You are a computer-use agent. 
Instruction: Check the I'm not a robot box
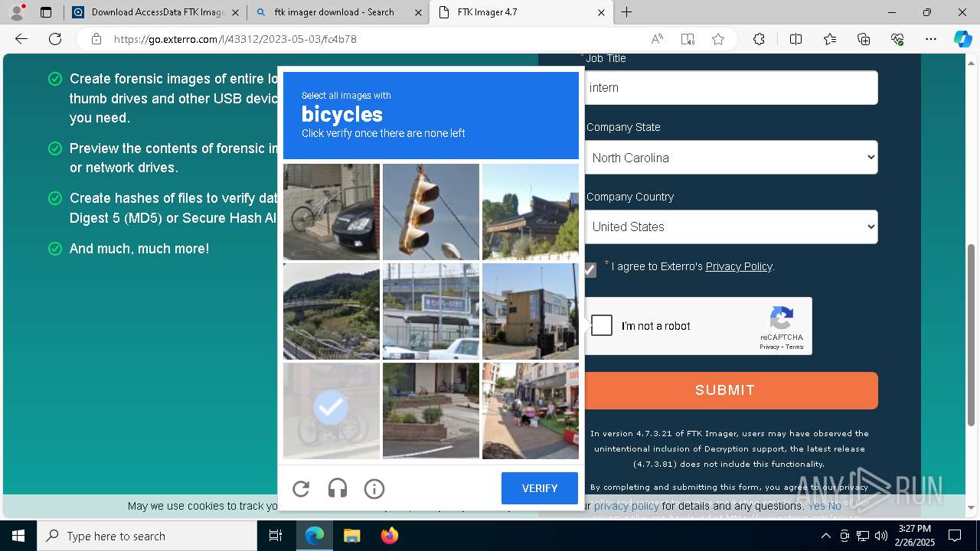[602, 325]
